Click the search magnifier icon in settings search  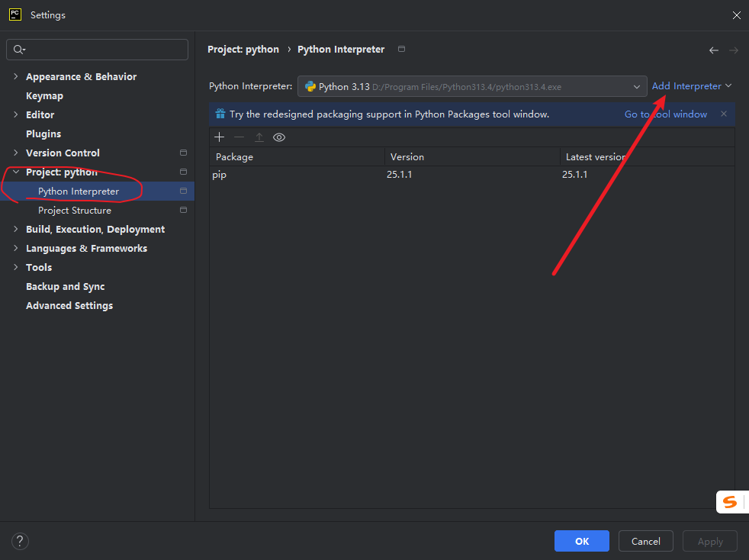tap(18, 50)
